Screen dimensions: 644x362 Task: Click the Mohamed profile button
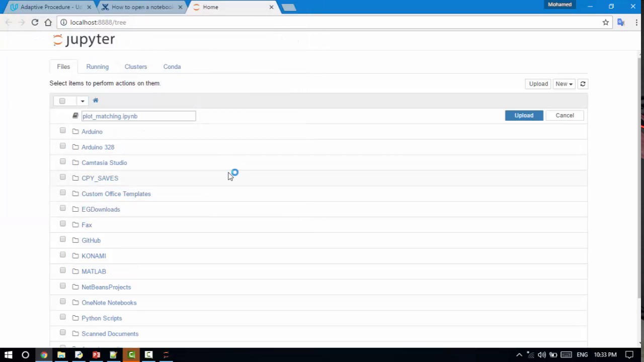[x=560, y=5]
